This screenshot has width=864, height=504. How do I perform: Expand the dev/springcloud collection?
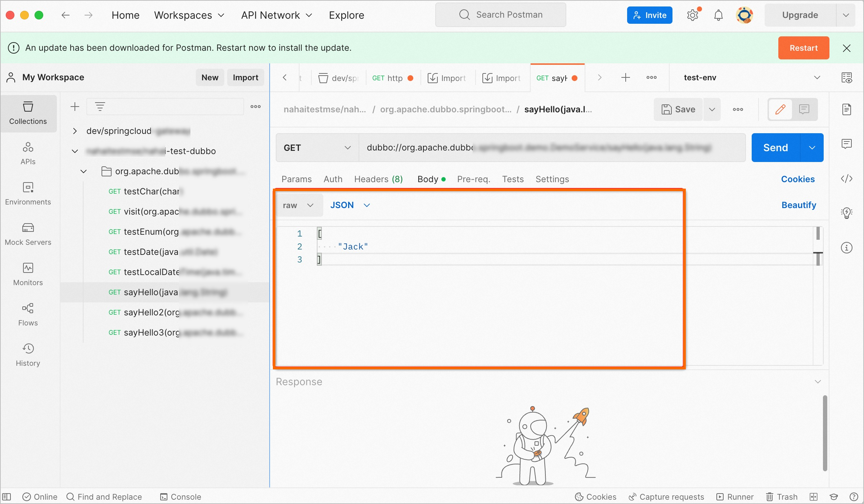point(75,131)
